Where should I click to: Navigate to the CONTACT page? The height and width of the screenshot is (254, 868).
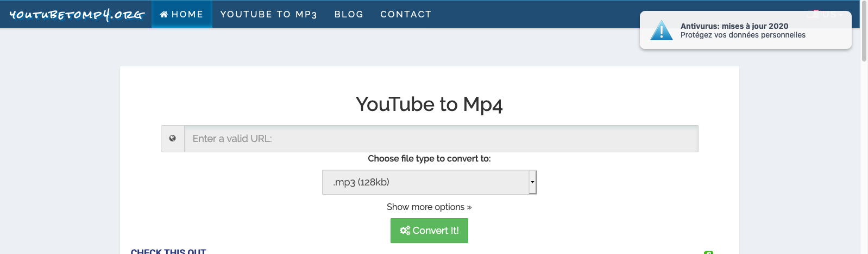click(x=406, y=15)
